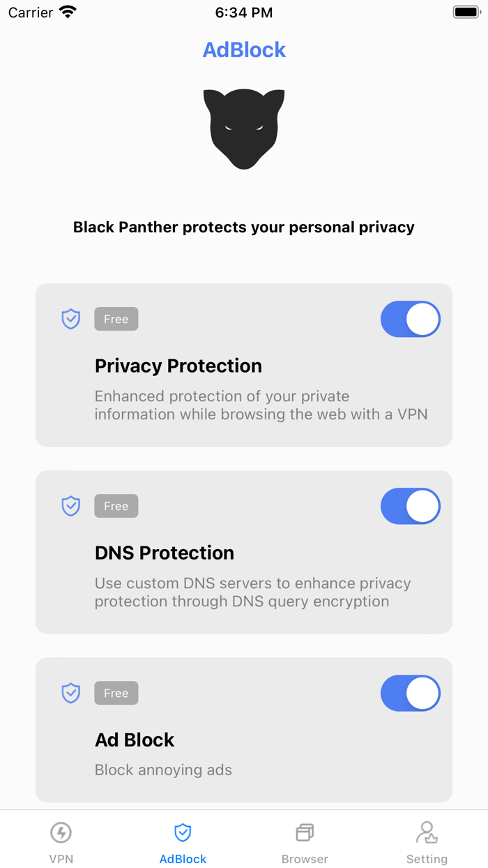Viewport: 488px width, 868px height.
Task: Tap the AdBlock title at the top
Action: pos(244,49)
